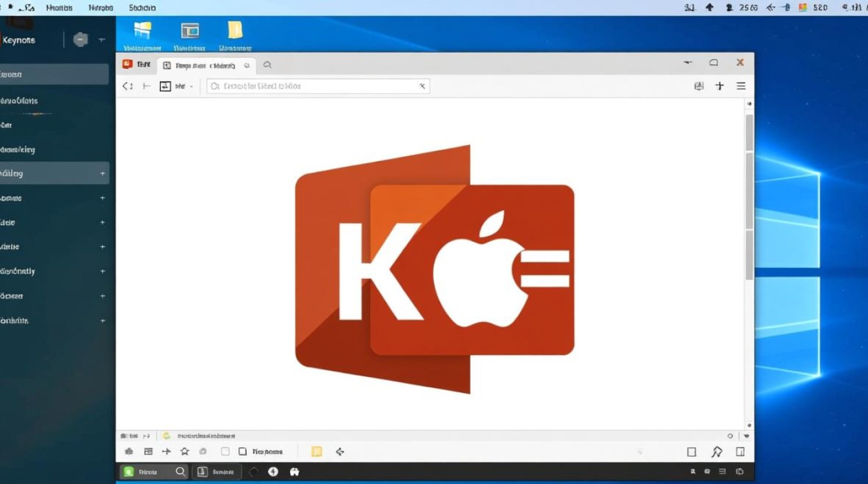Expand the highlighted sidebar item with plus sign
This screenshot has width=868, height=484.
[x=102, y=174]
